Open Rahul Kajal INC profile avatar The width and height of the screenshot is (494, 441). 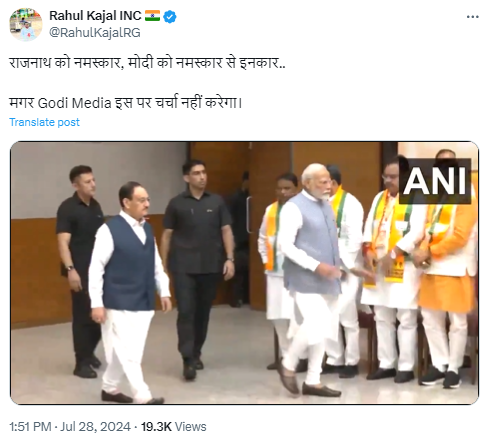pyautogui.click(x=26, y=24)
